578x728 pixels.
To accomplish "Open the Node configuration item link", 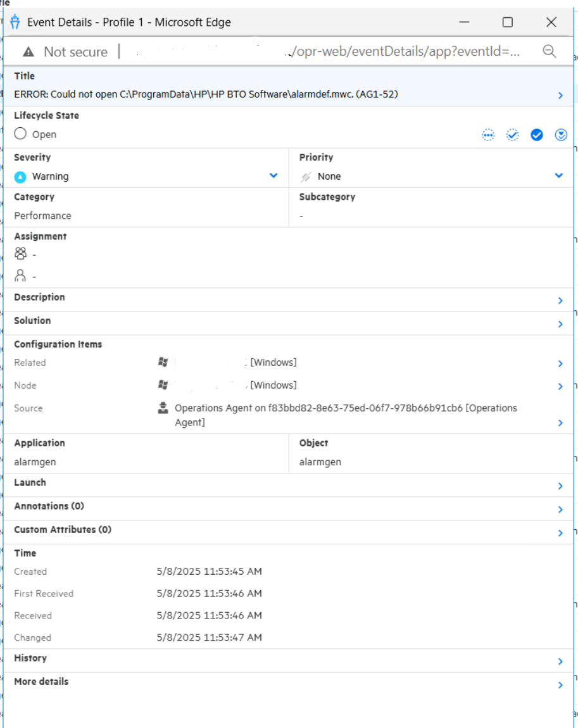I will click(560, 386).
